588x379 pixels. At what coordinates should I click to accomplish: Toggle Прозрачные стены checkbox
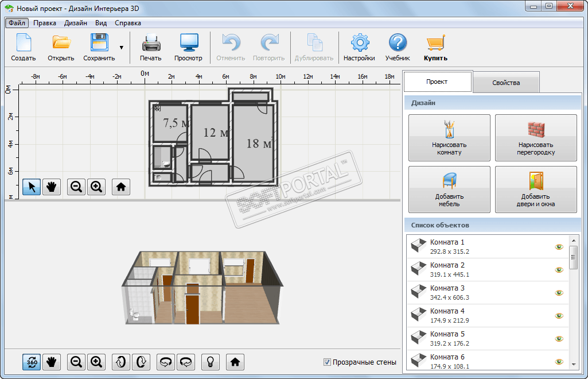327,362
